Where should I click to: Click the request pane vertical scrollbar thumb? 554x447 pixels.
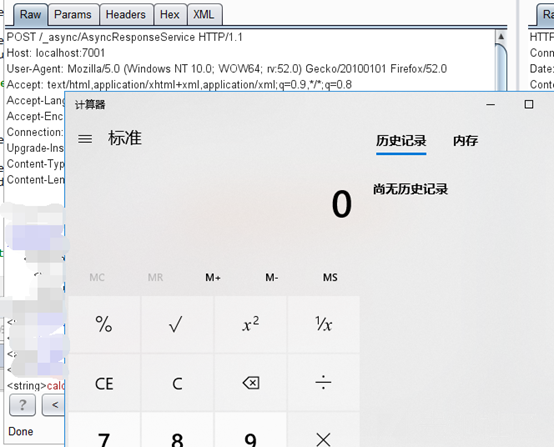501,67
